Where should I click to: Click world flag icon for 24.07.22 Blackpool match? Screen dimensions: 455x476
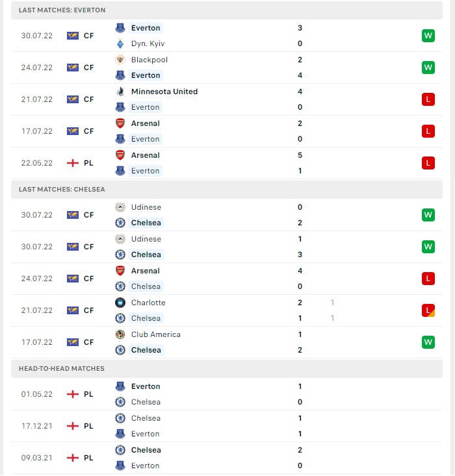tap(73, 68)
